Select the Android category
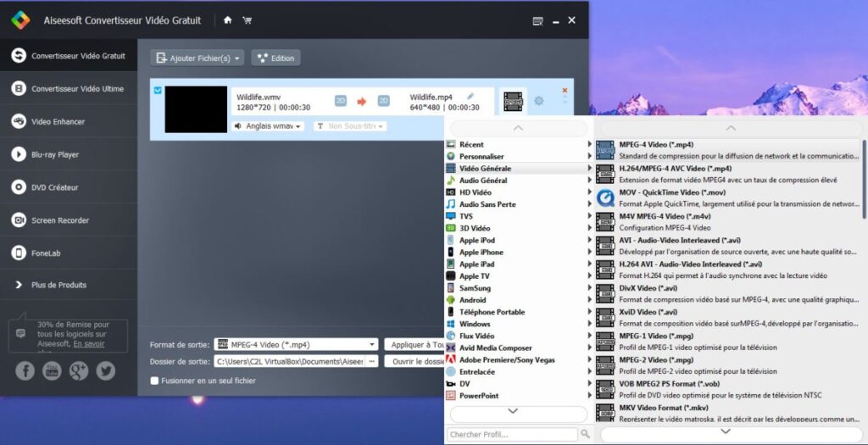 coord(519,300)
